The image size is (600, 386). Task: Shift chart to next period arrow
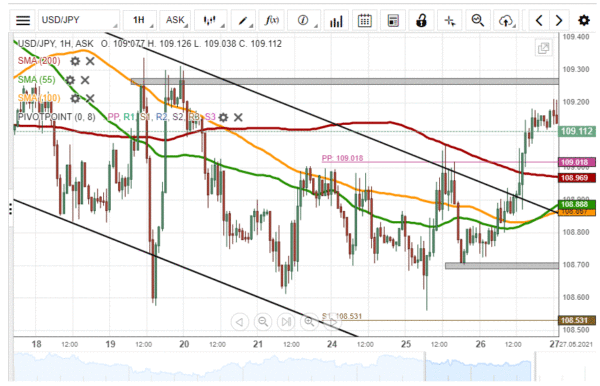point(559,20)
